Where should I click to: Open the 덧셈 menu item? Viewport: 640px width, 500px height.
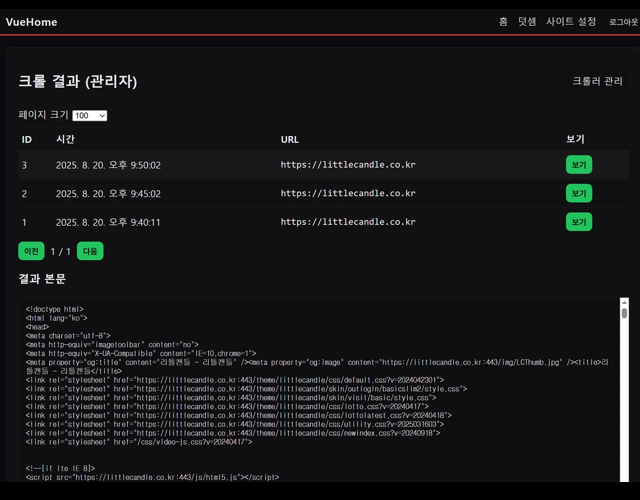[x=527, y=22]
